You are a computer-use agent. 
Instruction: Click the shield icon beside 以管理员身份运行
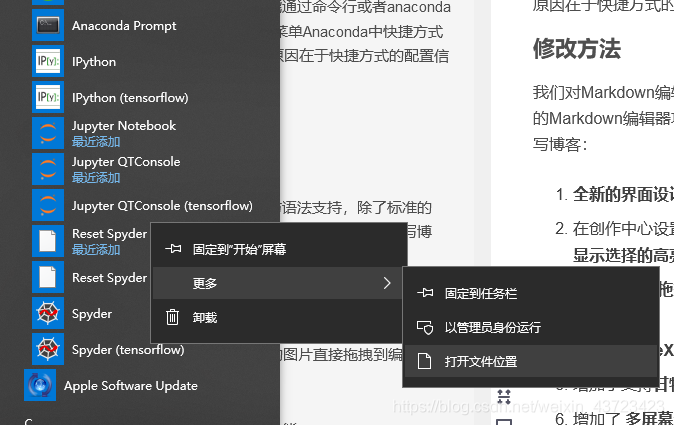pyautogui.click(x=425, y=327)
